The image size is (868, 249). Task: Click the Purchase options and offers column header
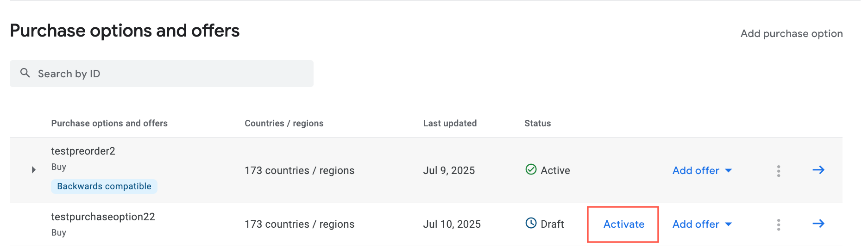tap(109, 123)
